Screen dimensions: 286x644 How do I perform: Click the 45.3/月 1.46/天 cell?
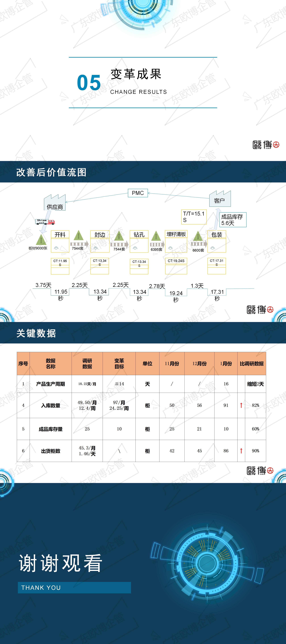[x=87, y=451]
